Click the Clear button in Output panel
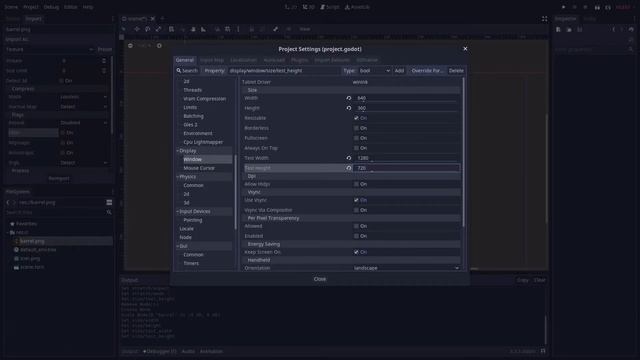Viewport: 640px width, 360px height. [x=540, y=280]
